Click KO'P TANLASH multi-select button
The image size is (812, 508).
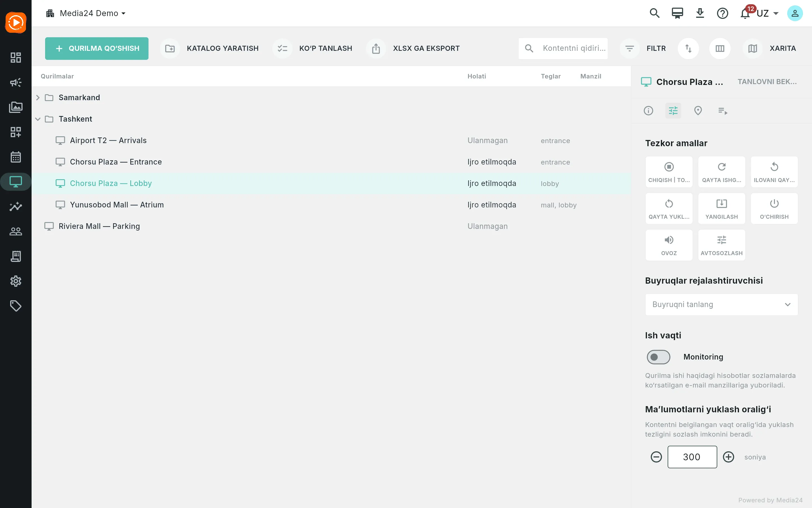click(312, 48)
